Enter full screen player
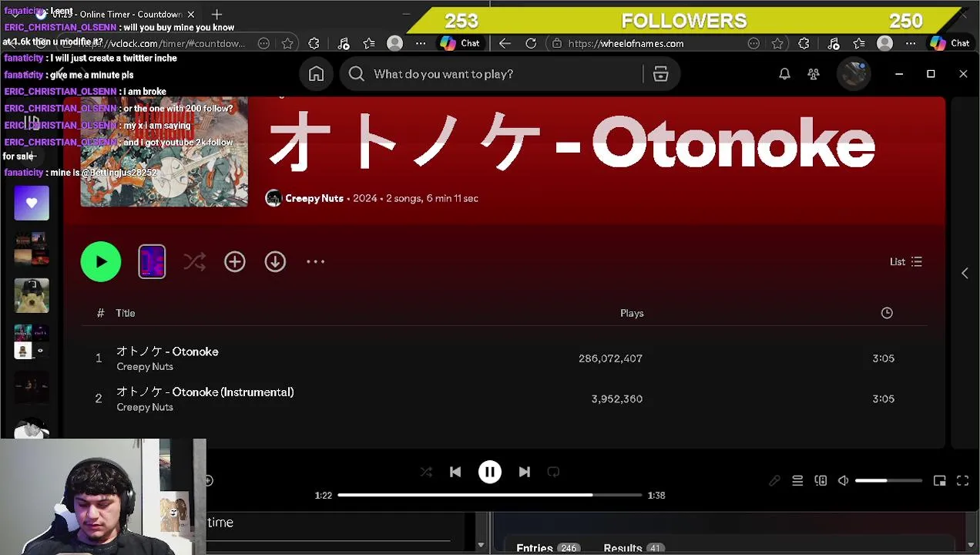 [x=963, y=481]
